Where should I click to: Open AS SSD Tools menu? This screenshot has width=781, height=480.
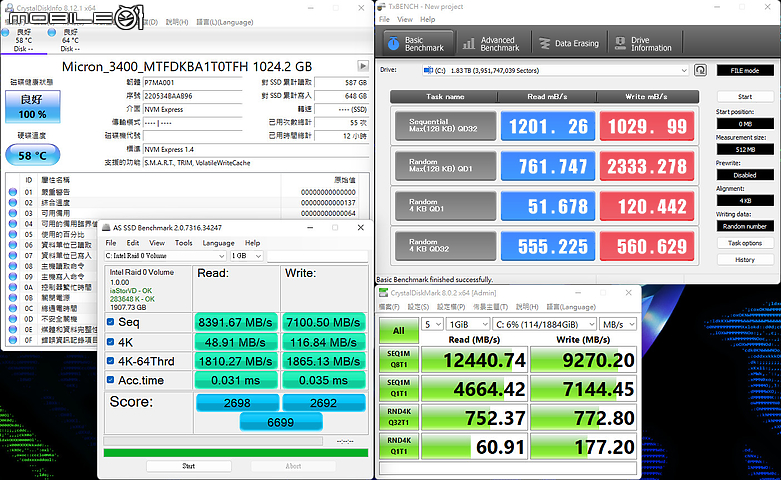coord(183,243)
